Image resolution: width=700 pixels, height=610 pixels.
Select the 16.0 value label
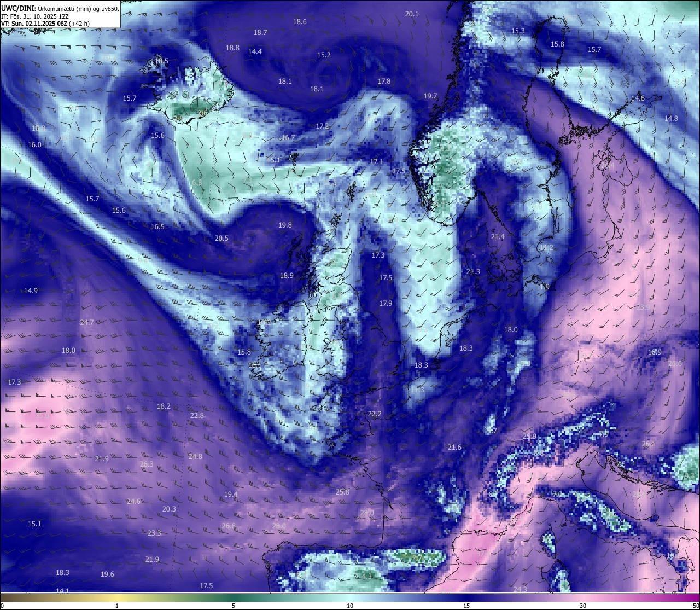(34, 145)
